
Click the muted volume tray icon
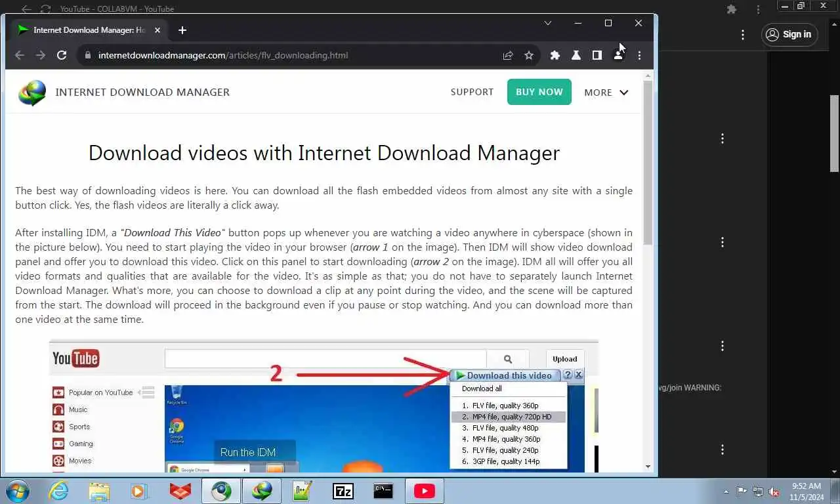(774, 492)
